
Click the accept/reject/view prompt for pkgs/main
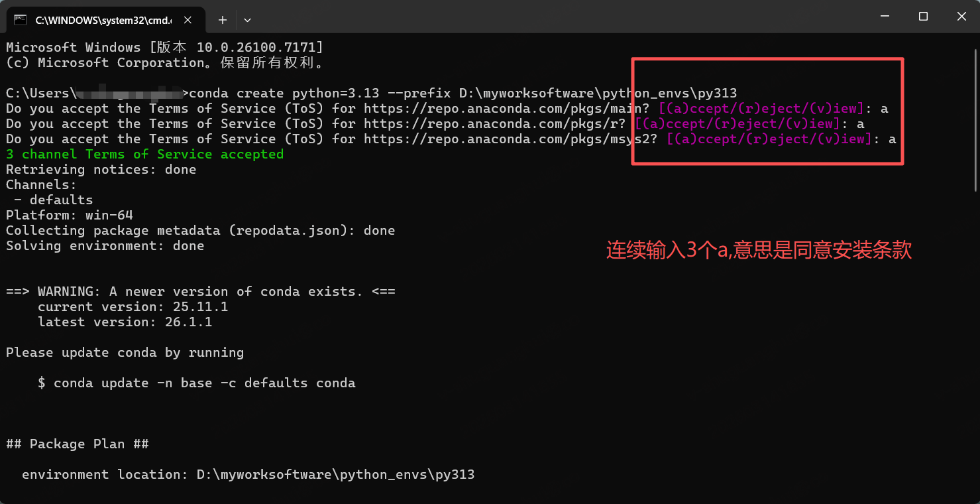click(x=761, y=108)
